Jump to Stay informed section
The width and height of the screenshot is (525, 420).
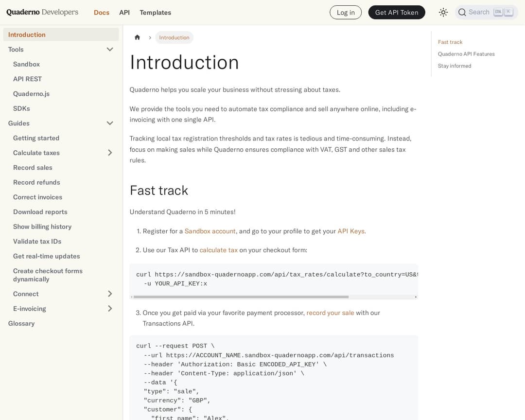[x=455, y=66]
